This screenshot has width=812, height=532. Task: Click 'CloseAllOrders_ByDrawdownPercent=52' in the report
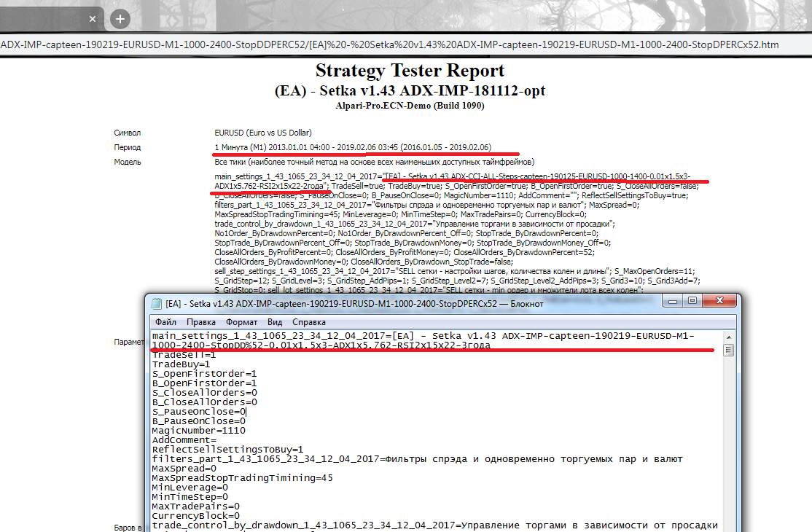click(524, 253)
